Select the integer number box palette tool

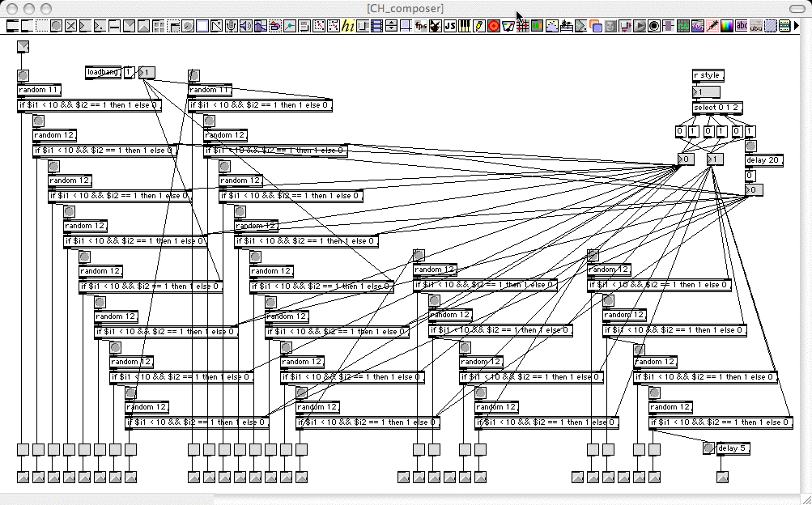[x=85, y=25]
